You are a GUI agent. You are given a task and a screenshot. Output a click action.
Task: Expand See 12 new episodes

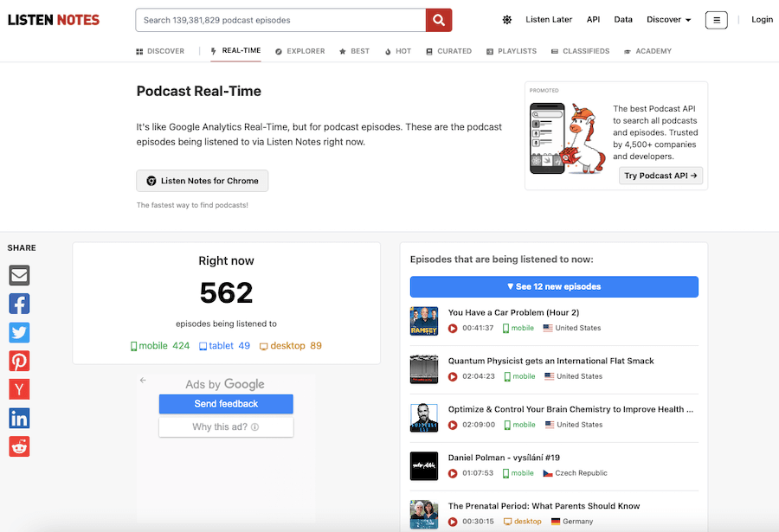(x=554, y=286)
